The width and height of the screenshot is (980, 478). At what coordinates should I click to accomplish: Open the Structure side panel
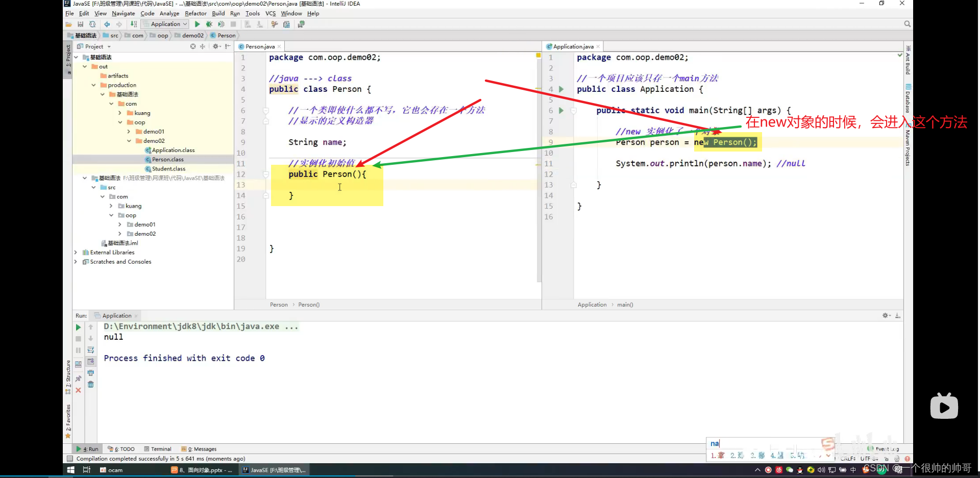point(68,378)
